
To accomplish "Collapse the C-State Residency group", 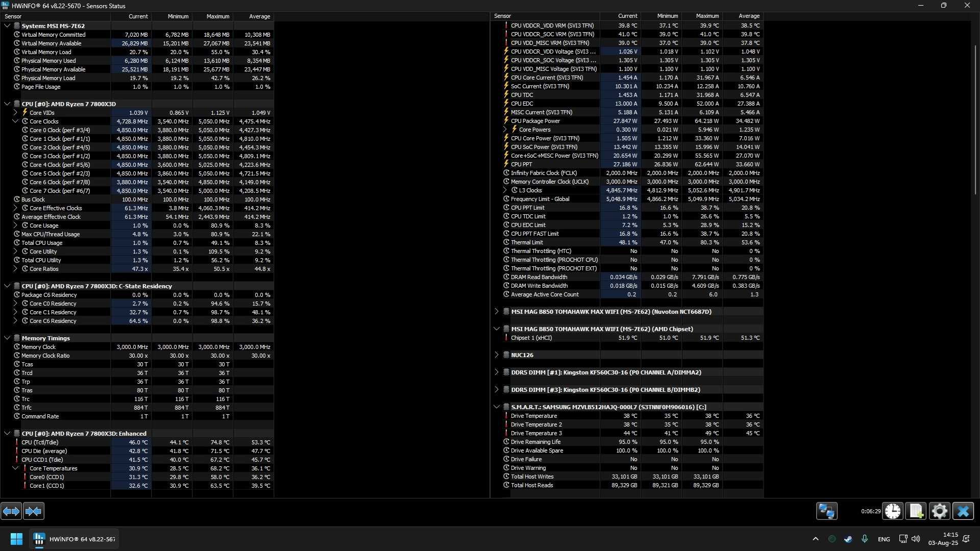I will tap(7, 286).
